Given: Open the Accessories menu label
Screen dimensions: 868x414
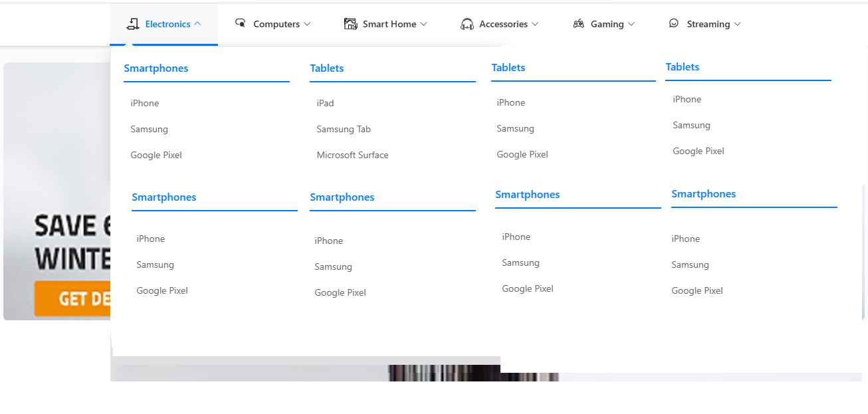Looking at the screenshot, I should 504,24.
